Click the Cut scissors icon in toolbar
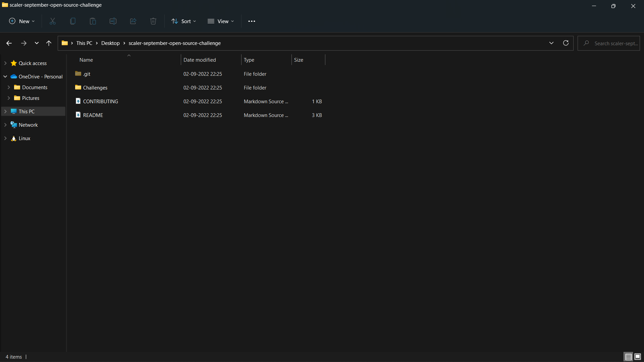The height and width of the screenshot is (362, 644). click(53, 21)
